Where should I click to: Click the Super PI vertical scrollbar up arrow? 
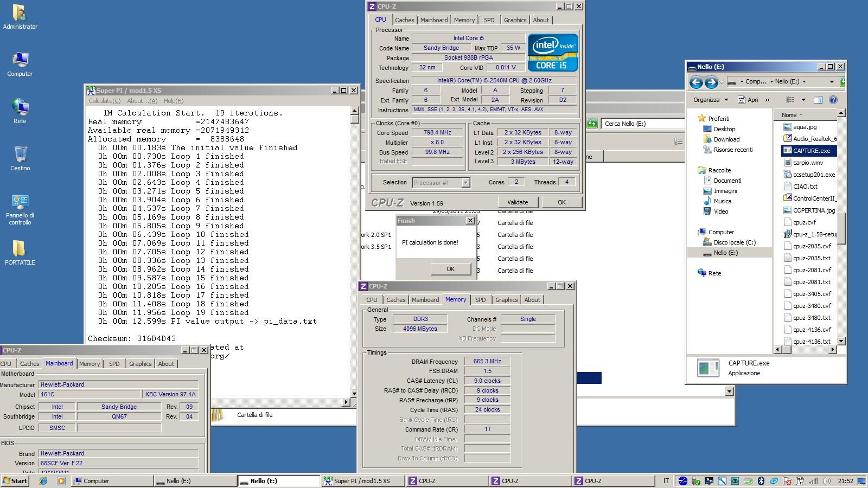(355, 111)
